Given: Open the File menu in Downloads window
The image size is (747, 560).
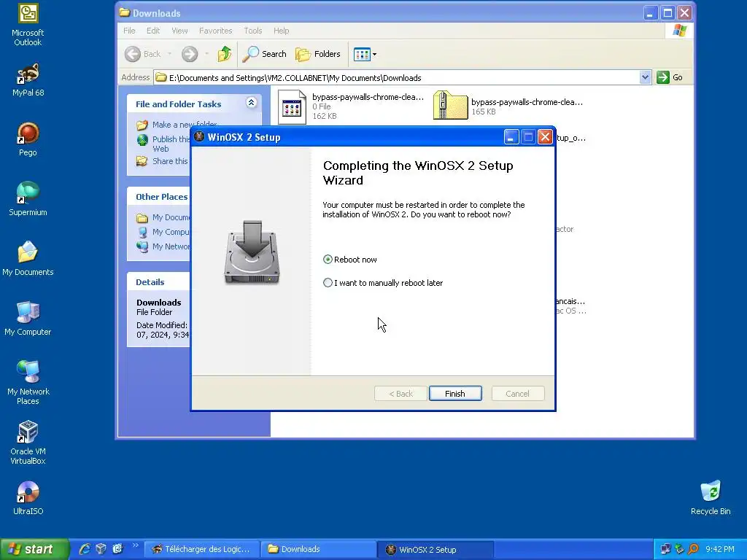Looking at the screenshot, I should pyautogui.click(x=129, y=31).
